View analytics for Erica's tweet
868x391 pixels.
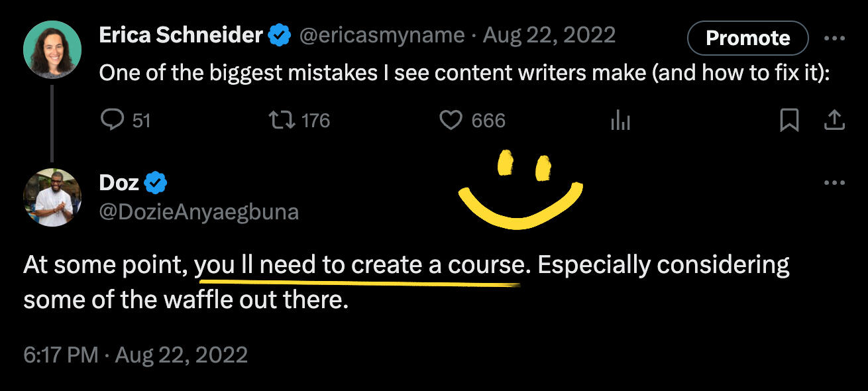(620, 120)
